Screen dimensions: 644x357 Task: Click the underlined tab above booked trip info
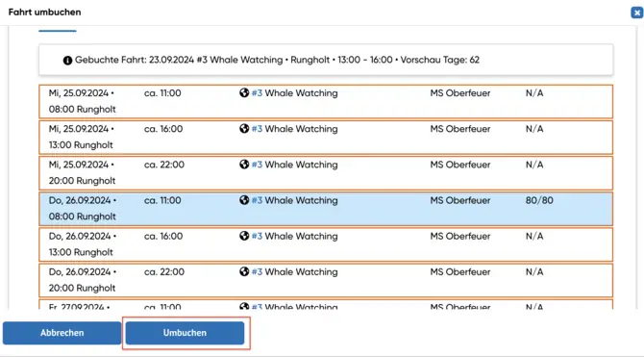coord(58,30)
